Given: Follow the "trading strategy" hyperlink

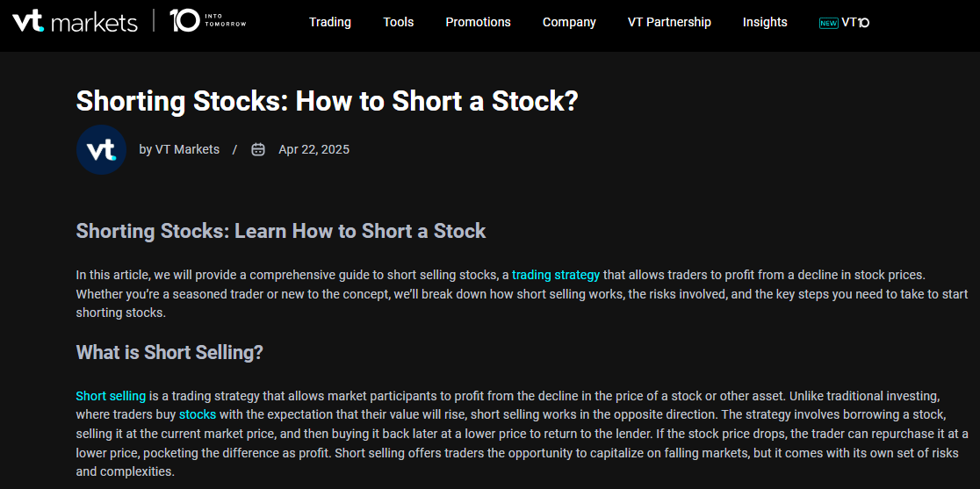Looking at the screenshot, I should coord(556,275).
